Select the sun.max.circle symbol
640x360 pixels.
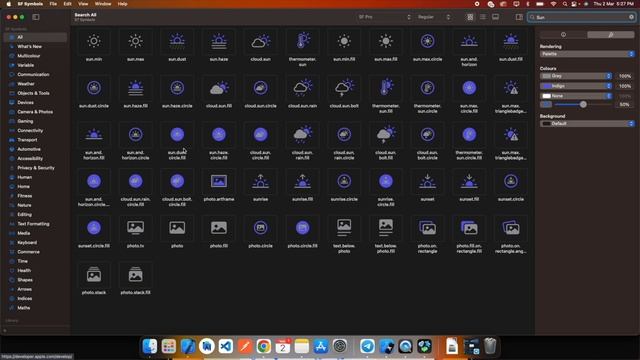[427, 41]
